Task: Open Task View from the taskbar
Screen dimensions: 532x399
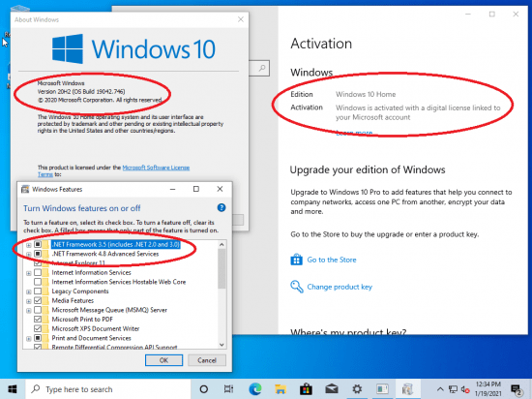Action: (228, 389)
